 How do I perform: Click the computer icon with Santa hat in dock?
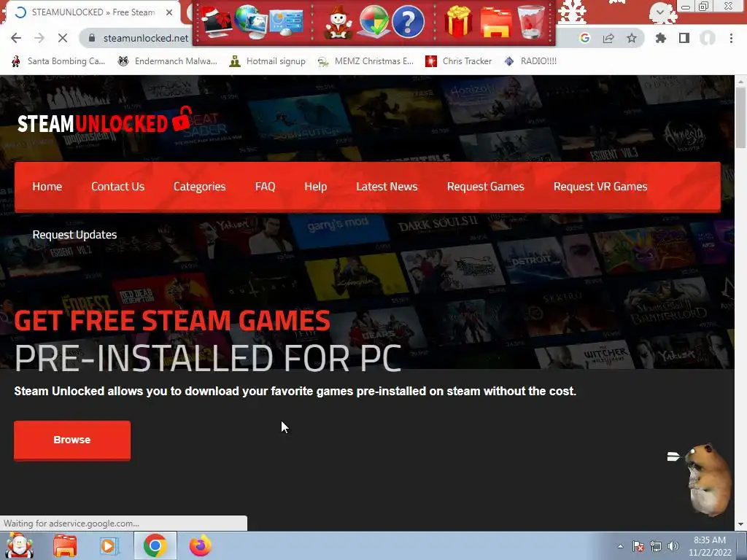(216, 21)
